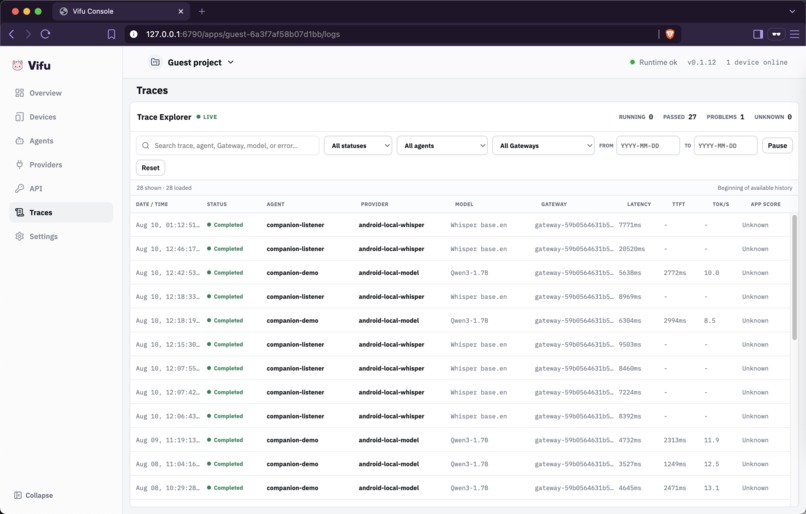Click the 3527ms latency cell
The height and width of the screenshot is (514, 806).
[x=630, y=464]
